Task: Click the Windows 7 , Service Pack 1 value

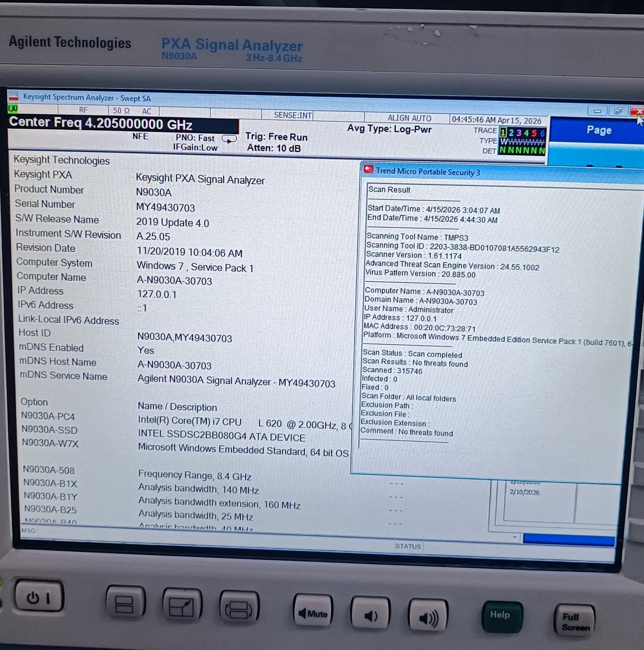Action: pos(195,267)
